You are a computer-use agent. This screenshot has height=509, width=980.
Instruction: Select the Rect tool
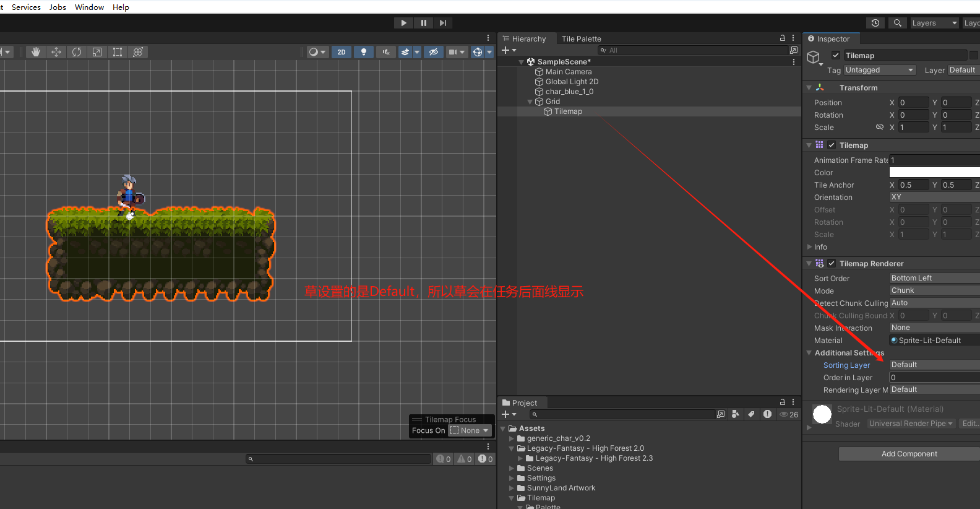coord(118,52)
